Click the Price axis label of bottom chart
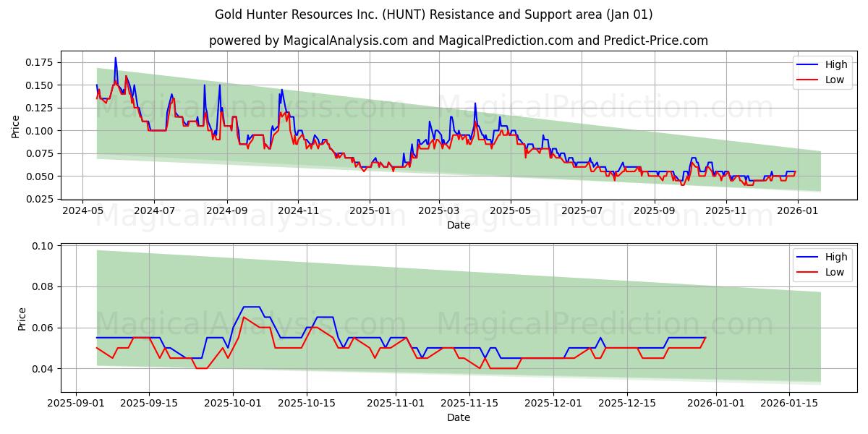This screenshot has width=868, height=434. coord(22,318)
